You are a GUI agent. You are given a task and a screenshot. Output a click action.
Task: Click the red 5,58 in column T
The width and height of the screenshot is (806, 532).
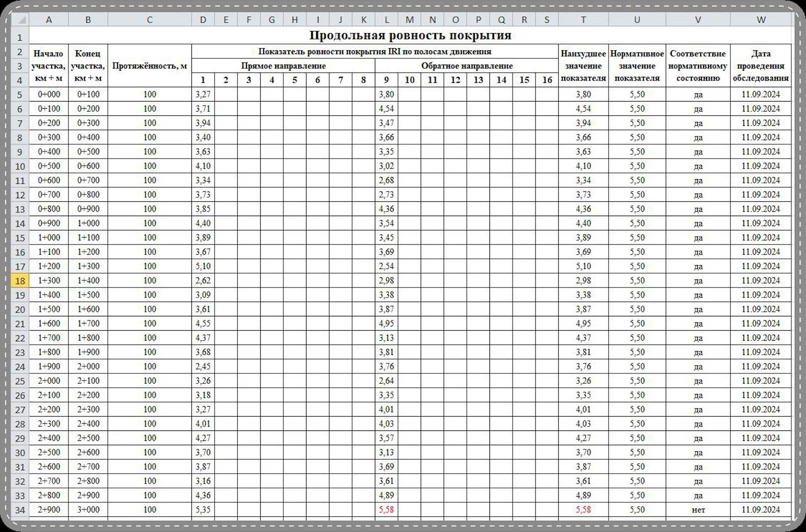(583, 509)
